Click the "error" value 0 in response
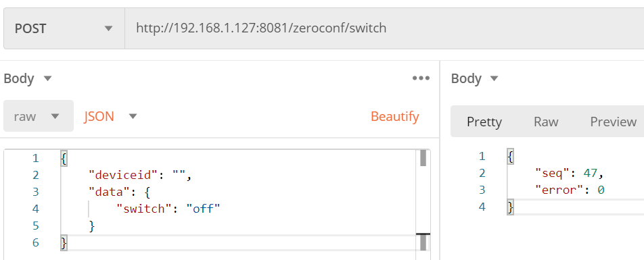This screenshot has height=260, width=644. (x=601, y=190)
